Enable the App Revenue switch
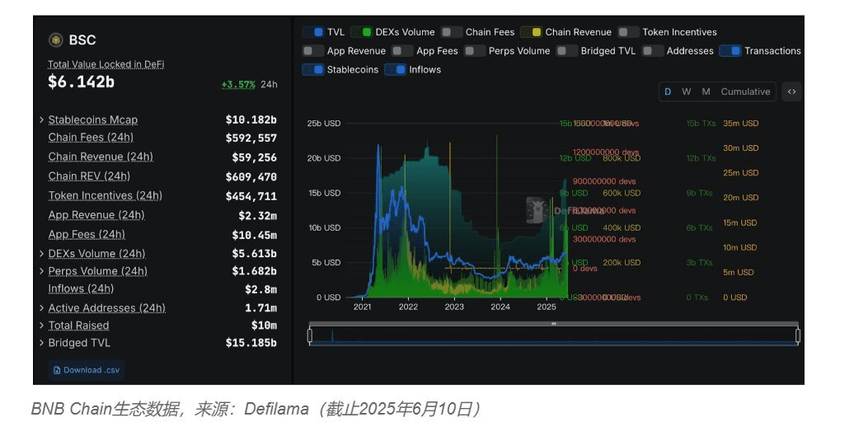 coord(312,51)
